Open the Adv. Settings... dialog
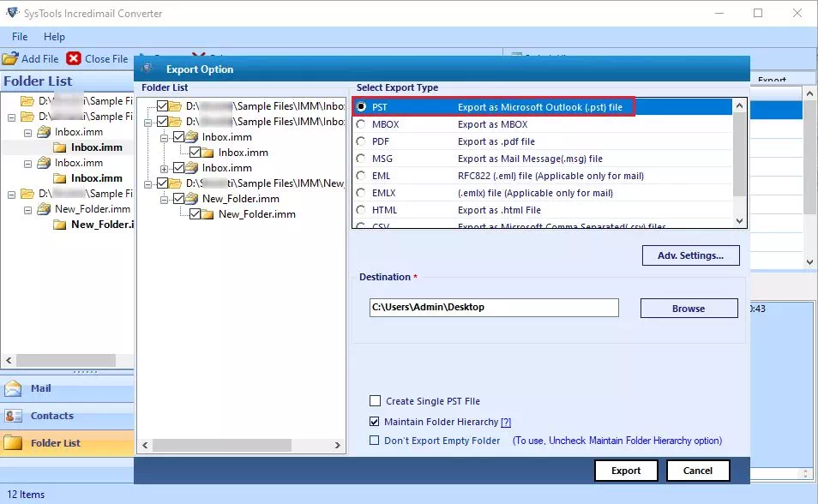The height and width of the screenshot is (504, 818). (x=691, y=255)
